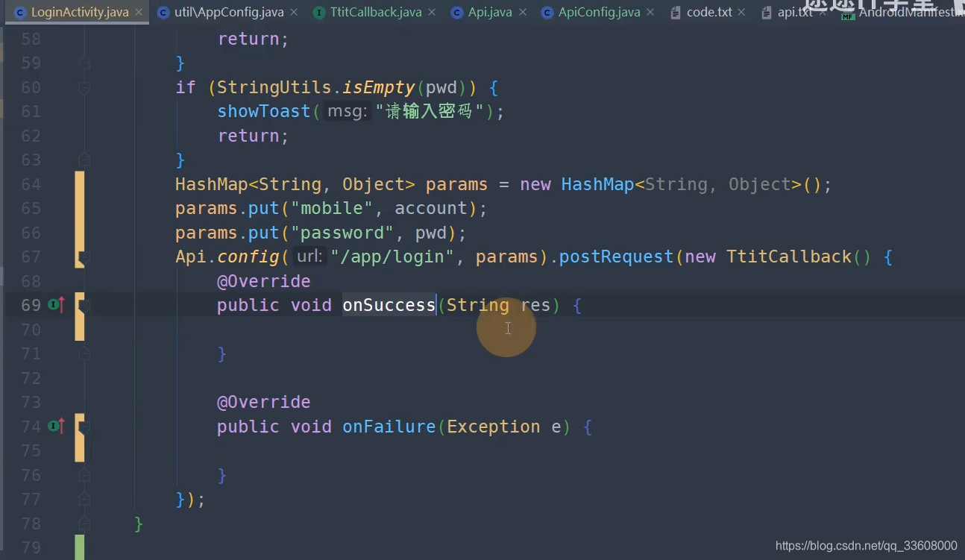This screenshot has height=560, width=965.
Task: Click line number 72 in the gutter
Action: (x=31, y=378)
